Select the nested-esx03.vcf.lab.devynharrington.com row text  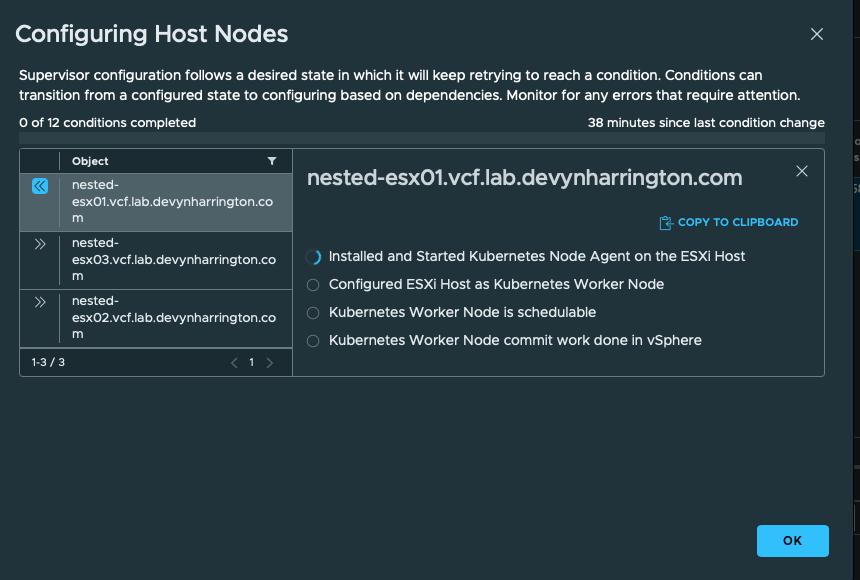coord(174,259)
